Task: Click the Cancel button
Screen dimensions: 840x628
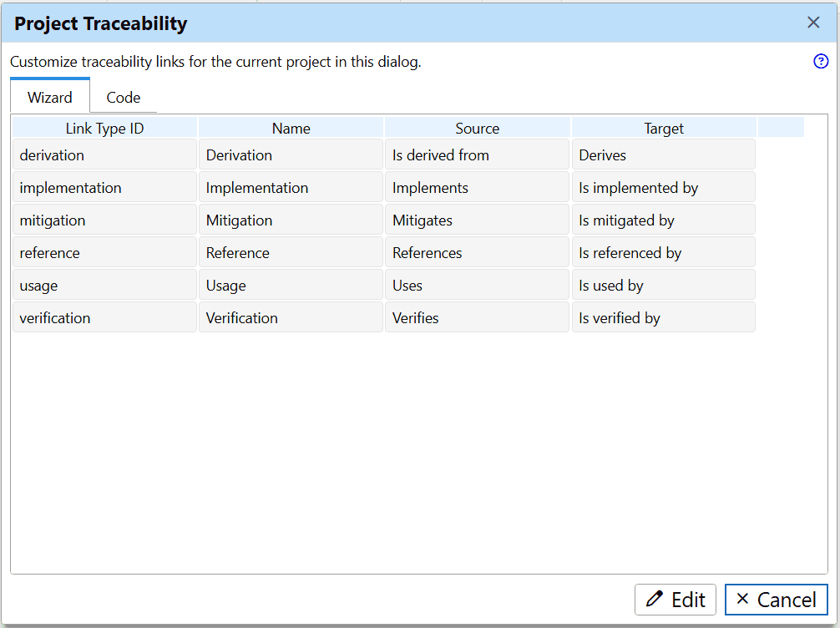Action: coord(776,599)
